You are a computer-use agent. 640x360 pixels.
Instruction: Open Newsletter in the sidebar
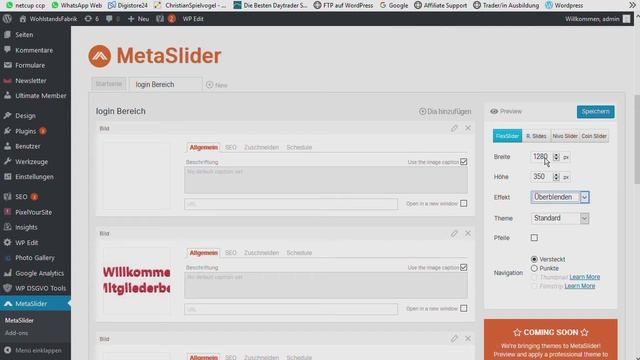pos(31,81)
